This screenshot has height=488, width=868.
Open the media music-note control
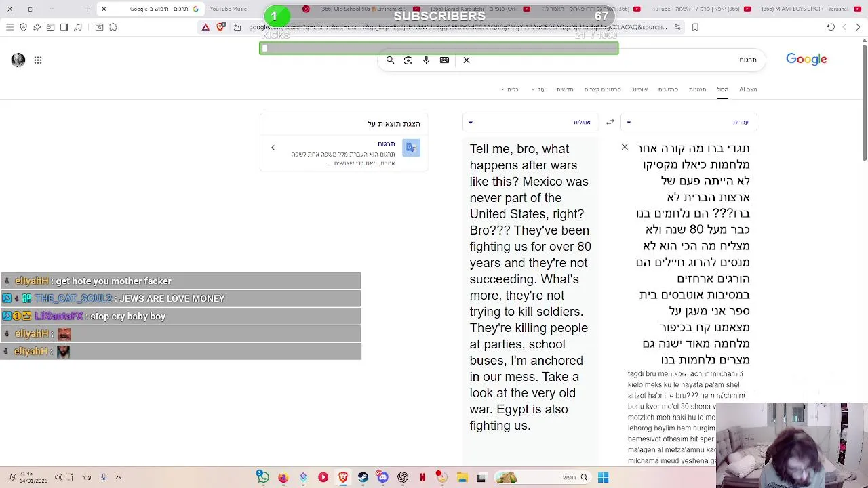coord(79,27)
